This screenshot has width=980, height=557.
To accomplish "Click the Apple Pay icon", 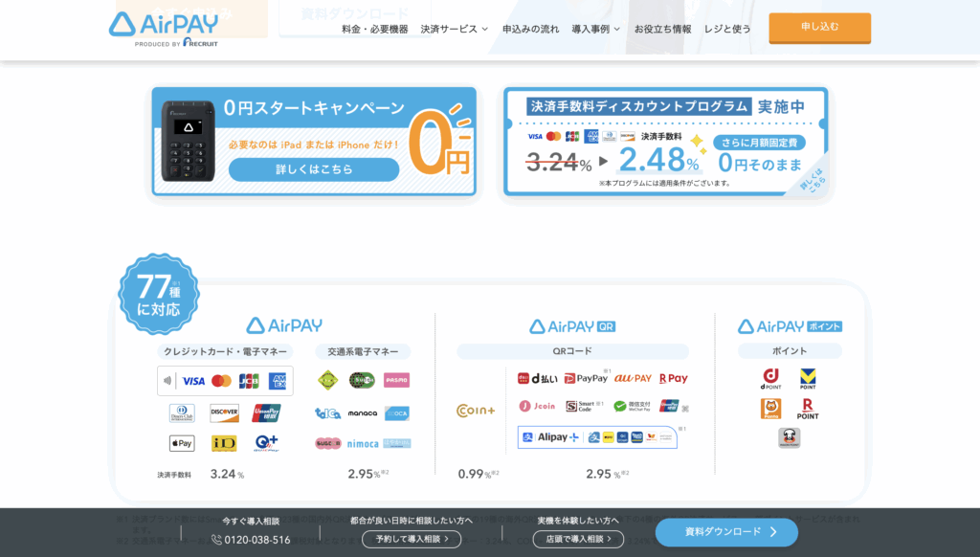I will coord(182,443).
